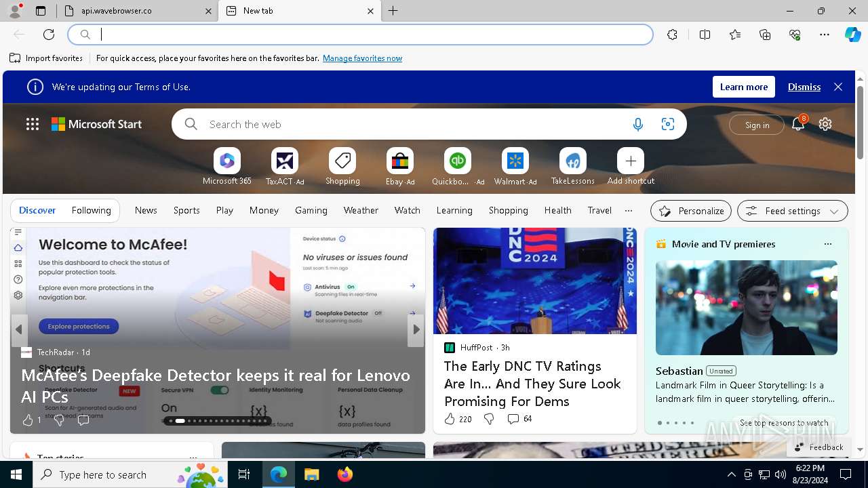Open Task View on taskbar
Screen dimensions: 868x488
pyautogui.click(x=244, y=474)
